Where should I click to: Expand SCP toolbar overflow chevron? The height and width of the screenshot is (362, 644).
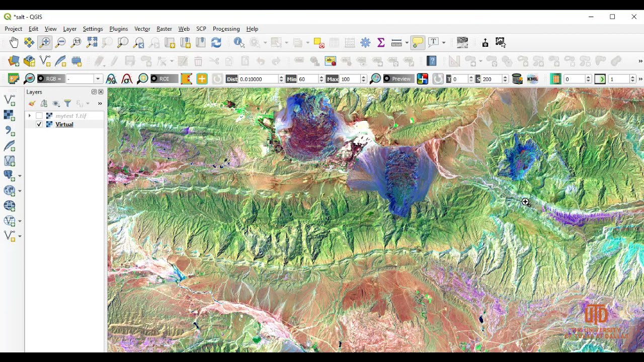pos(640,79)
